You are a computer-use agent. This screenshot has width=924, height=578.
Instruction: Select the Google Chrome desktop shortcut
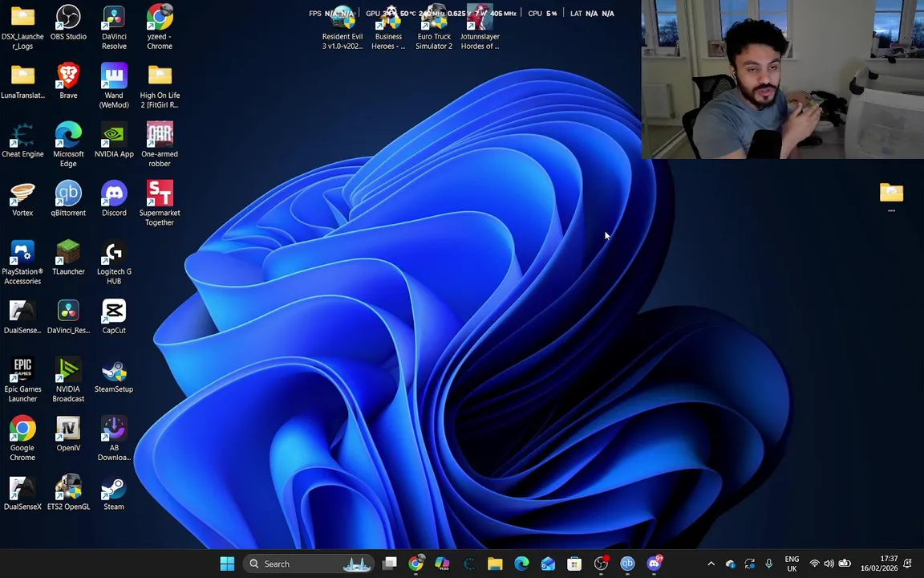(x=22, y=439)
